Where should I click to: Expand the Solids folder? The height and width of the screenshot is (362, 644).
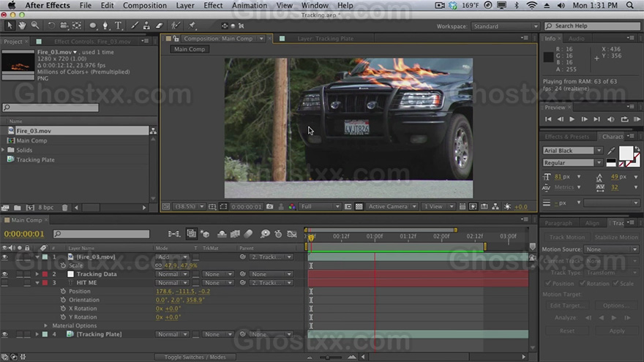3,150
